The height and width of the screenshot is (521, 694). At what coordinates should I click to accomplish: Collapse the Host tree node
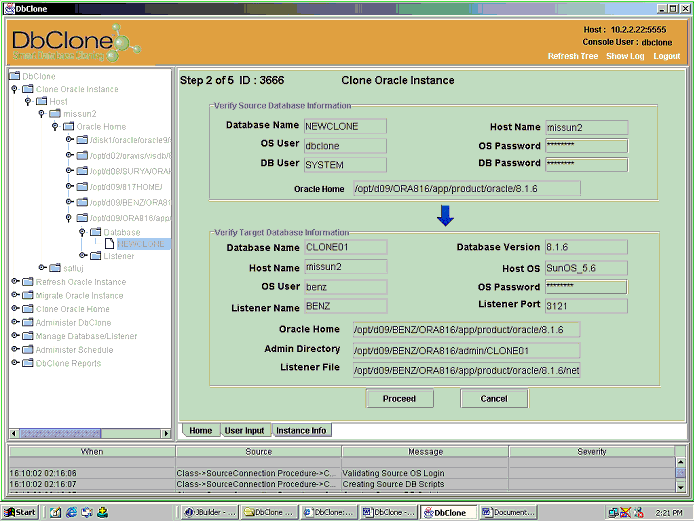pyautogui.click(x=28, y=101)
